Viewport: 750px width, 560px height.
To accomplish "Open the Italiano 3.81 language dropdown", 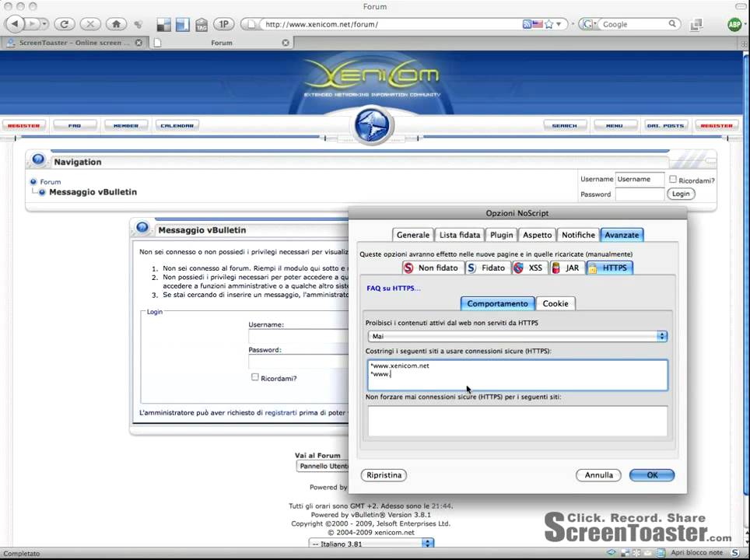I will (371, 544).
